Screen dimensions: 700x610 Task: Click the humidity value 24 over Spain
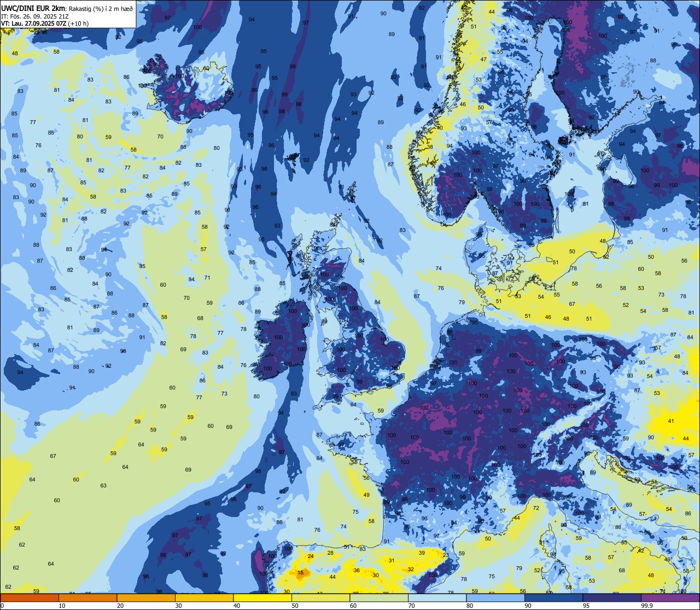[311, 556]
